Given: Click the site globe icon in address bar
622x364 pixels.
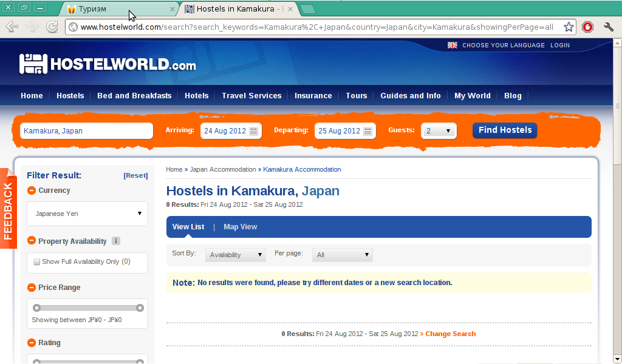Looking at the screenshot, I should coord(73,27).
